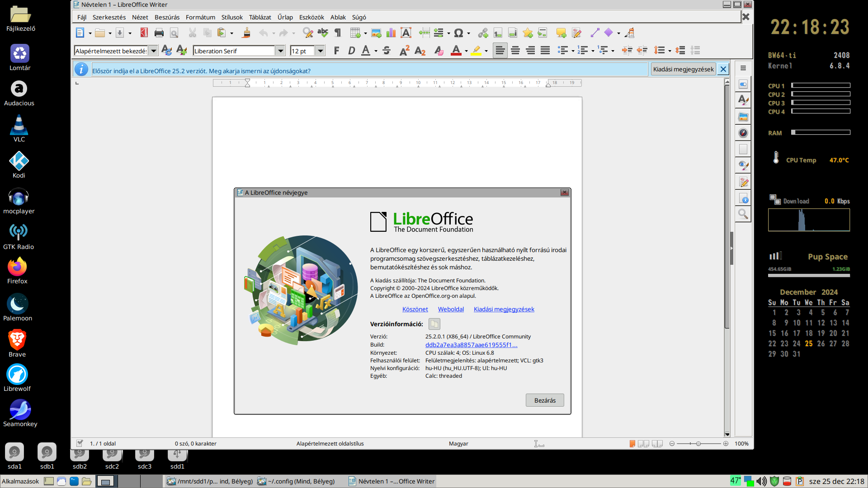The image size is (868, 488).
Task: Click Clone Formatting paintbrush icon
Action: pyautogui.click(x=246, y=33)
